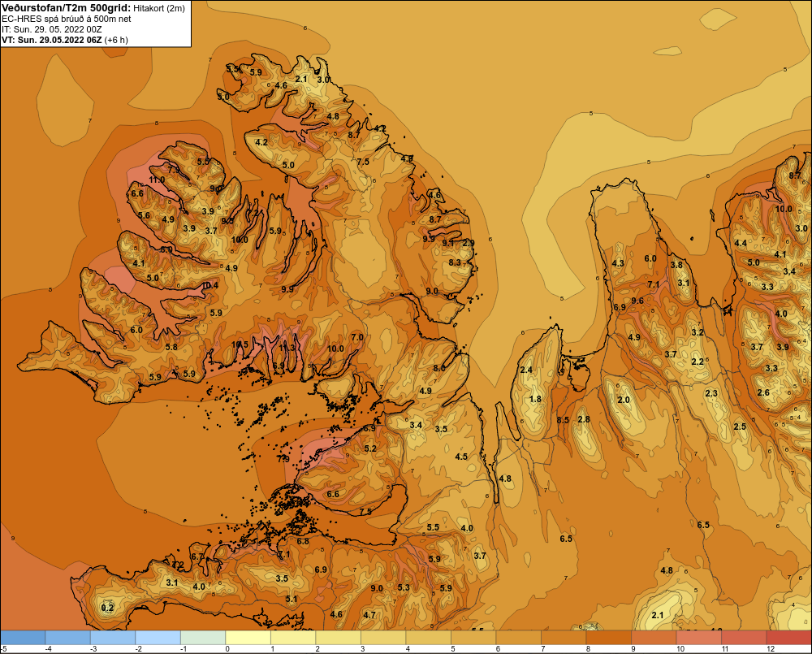Click the 5.1 temperature value
The image size is (812, 654).
(x=292, y=599)
